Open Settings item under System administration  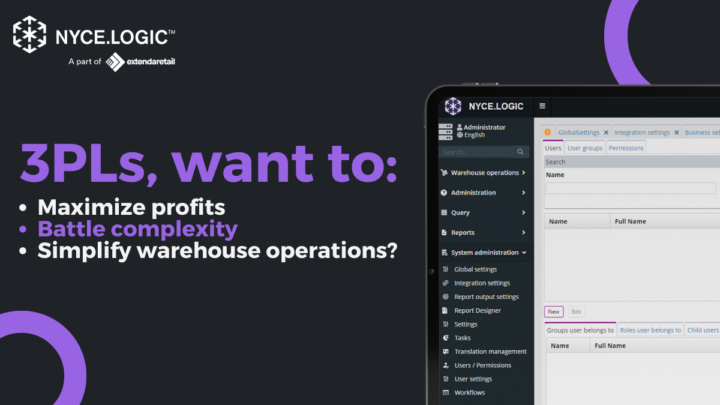tap(466, 324)
